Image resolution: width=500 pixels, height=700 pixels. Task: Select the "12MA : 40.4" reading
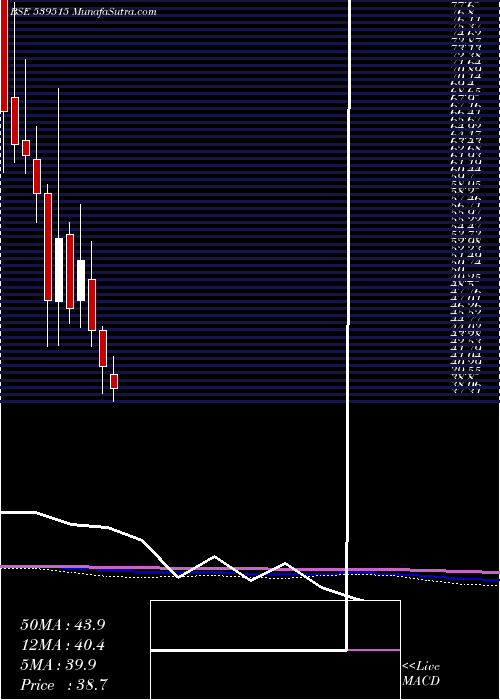[x=63, y=645]
